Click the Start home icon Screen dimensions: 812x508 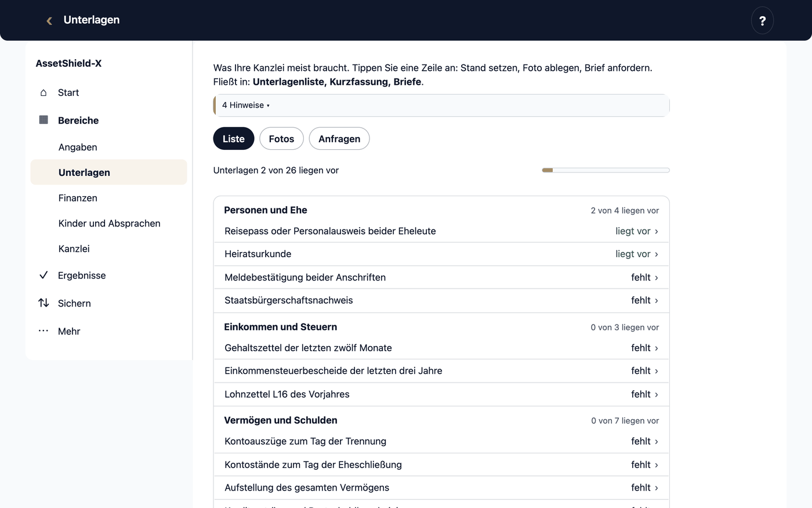[x=43, y=93]
